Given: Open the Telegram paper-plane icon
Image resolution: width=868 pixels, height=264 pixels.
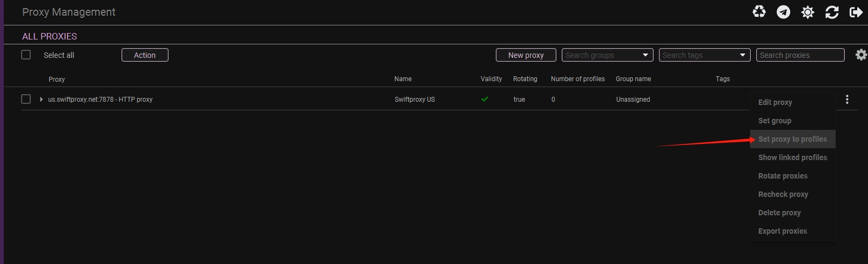Looking at the screenshot, I should coord(783,12).
